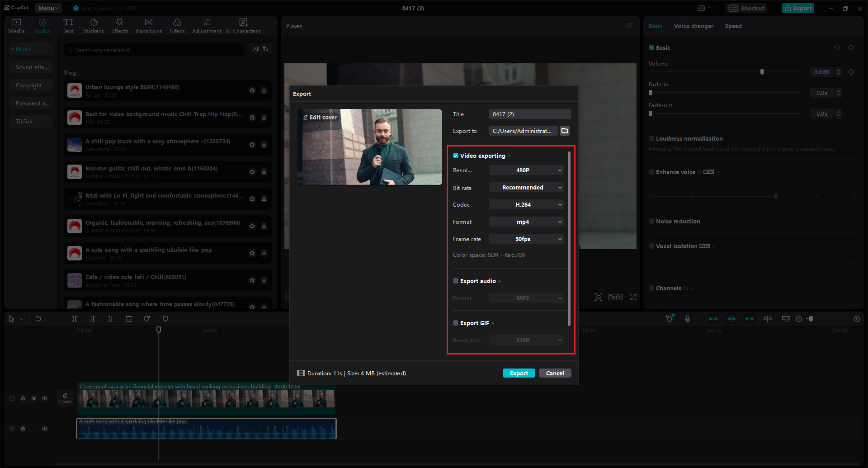
Task: Select the Copyright category
Action: point(32,85)
